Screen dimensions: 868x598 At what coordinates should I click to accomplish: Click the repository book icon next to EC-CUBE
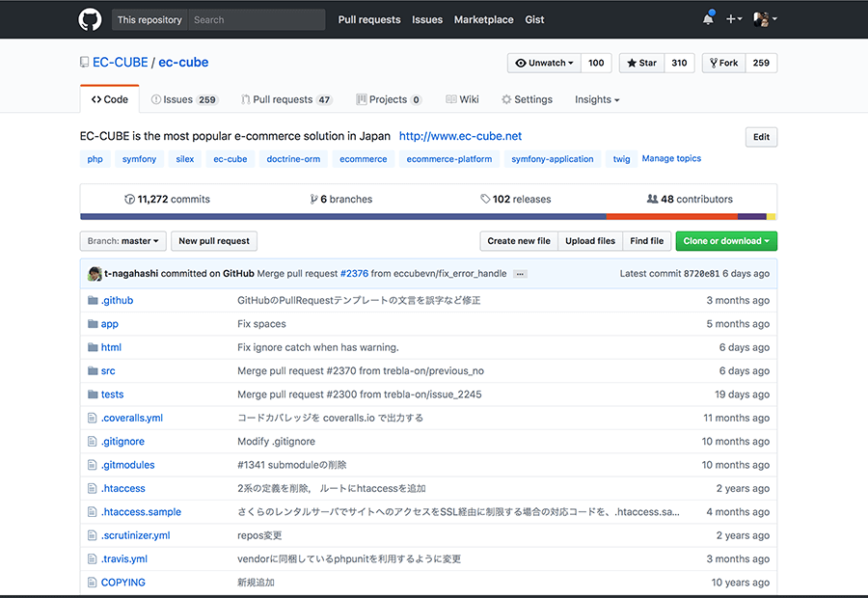(x=84, y=62)
